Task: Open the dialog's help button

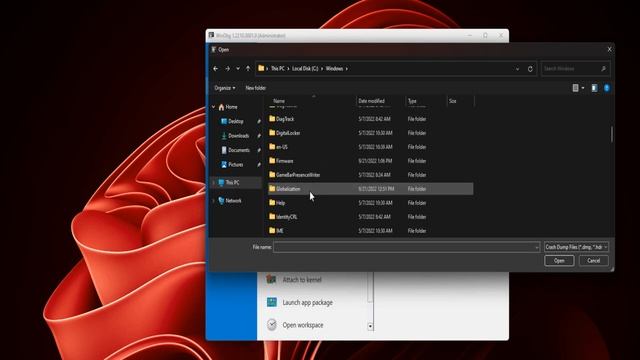Action: 607,88
